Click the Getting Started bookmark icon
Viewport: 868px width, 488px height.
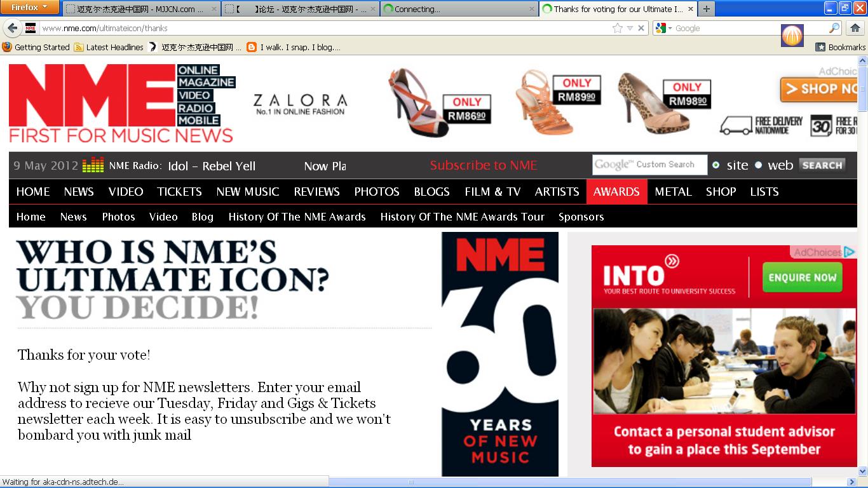(6, 47)
